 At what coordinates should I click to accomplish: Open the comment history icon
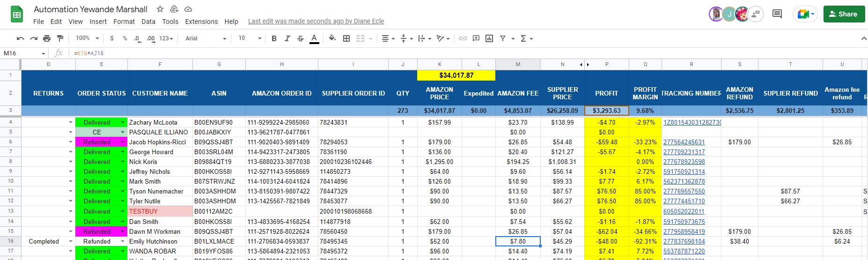click(x=777, y=14)
